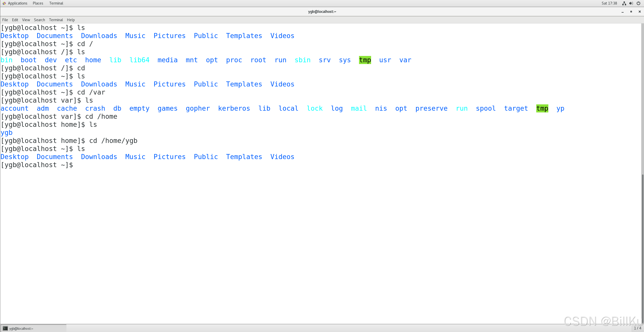Open the Search menu

click(x=39, y=20)
